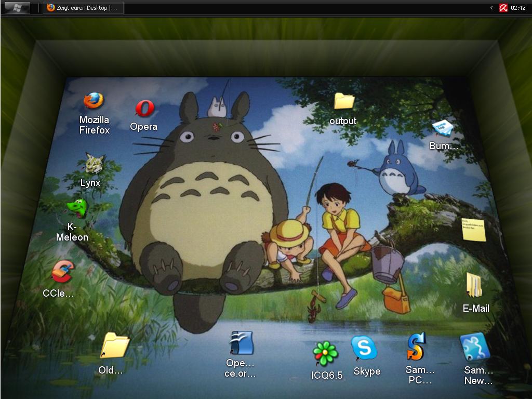Viewport: 532px width, 399px height.
Task: Click the Lynx desktop shortcut
Action: click(94, 164)
